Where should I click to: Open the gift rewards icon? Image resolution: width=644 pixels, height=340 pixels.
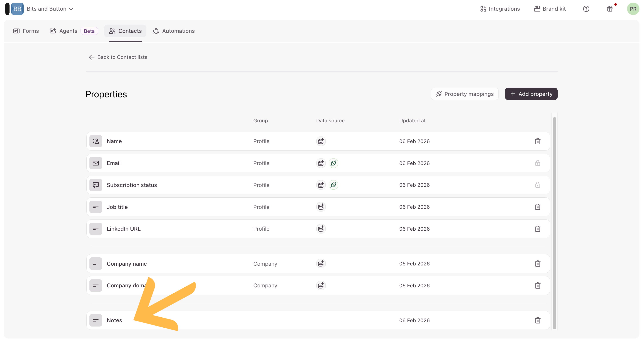pyautogui.click(x=609, y=9)
